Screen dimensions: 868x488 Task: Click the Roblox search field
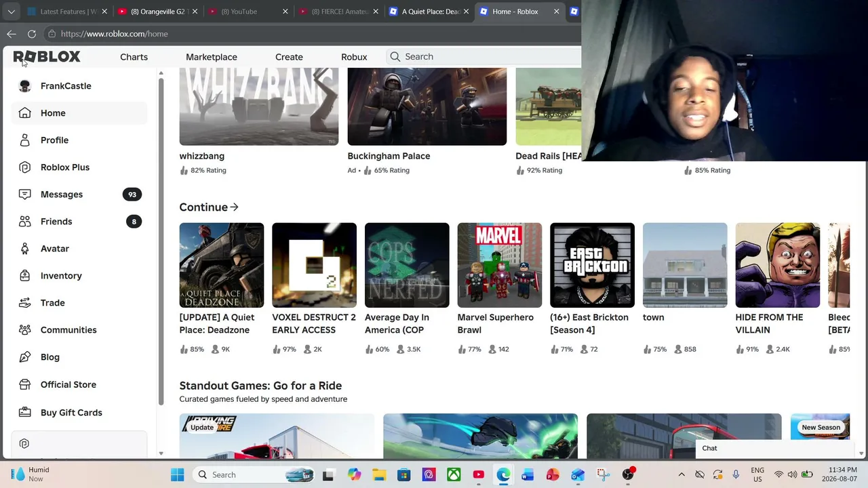484,57
